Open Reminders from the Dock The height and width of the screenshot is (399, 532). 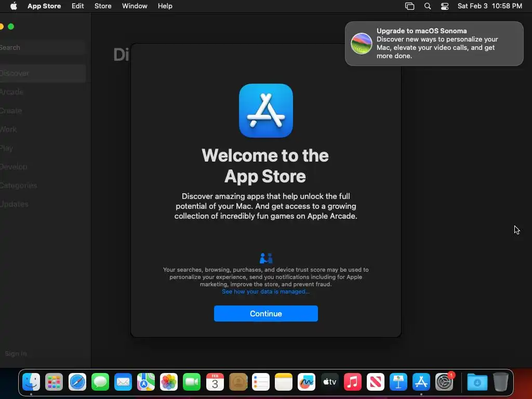tap(261, 382)
